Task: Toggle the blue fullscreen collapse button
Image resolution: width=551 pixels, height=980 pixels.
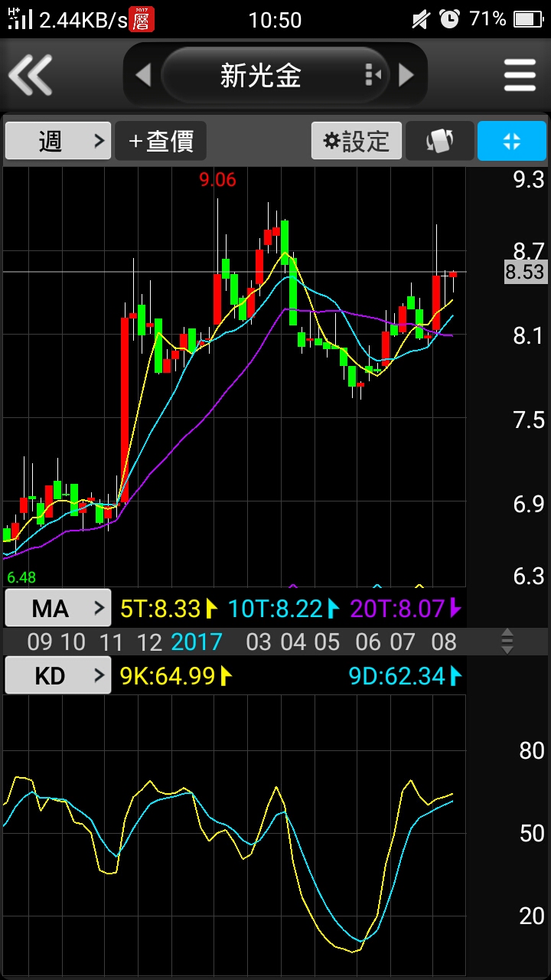Action: (x=512, y=141)
